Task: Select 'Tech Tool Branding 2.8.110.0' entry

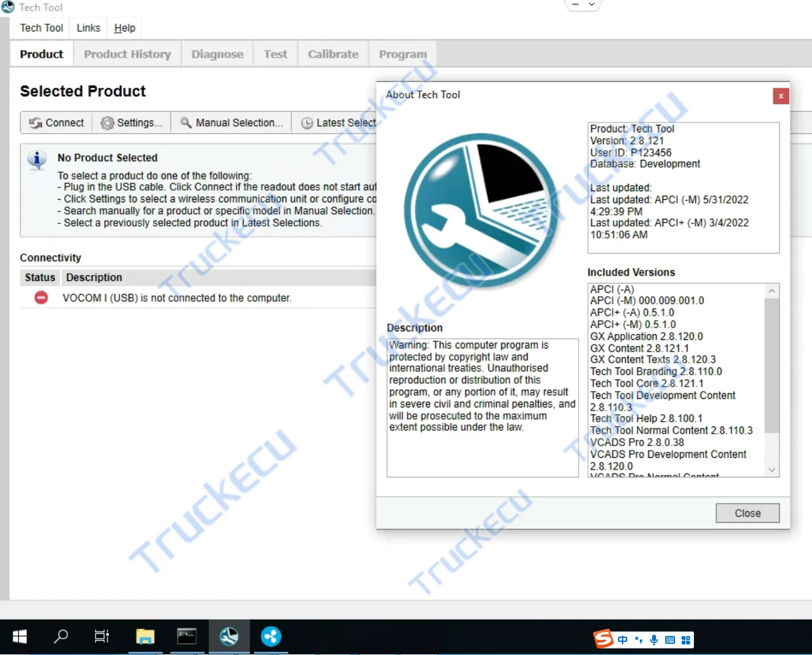Action: click(656, 371)
